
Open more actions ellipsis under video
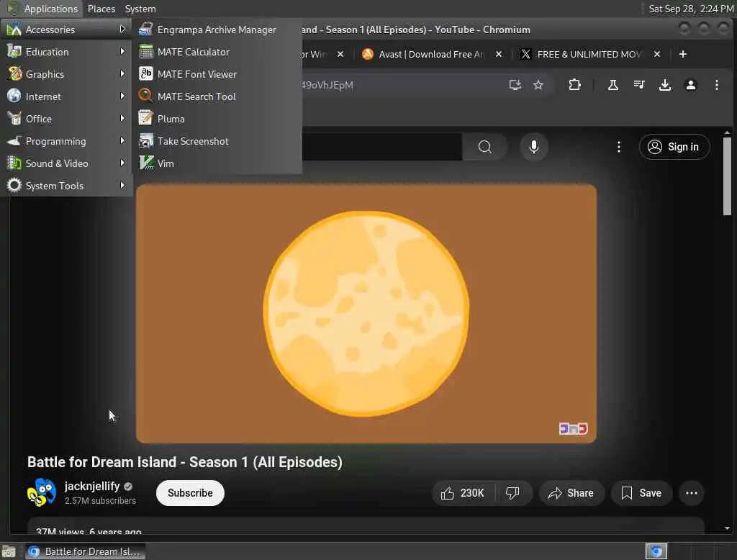pyautogui.click(x=692, y=493)
